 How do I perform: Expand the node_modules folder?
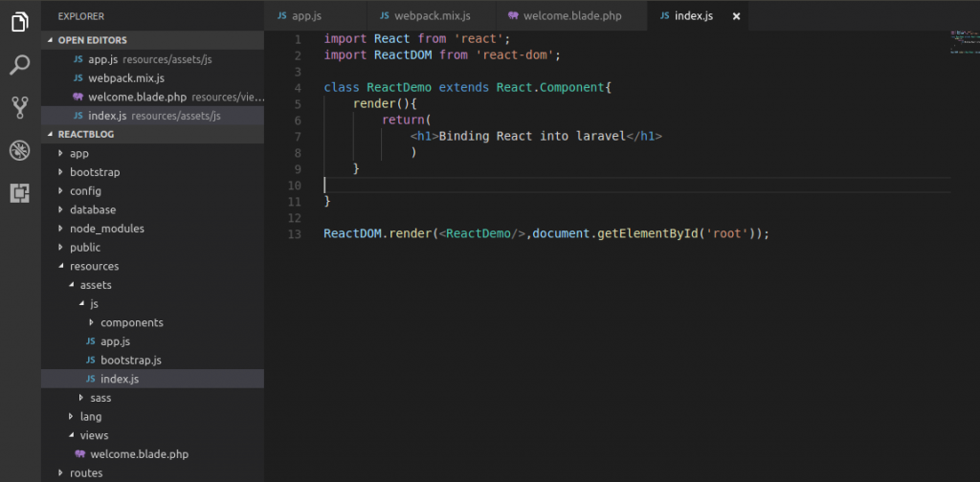click(152, 229)
